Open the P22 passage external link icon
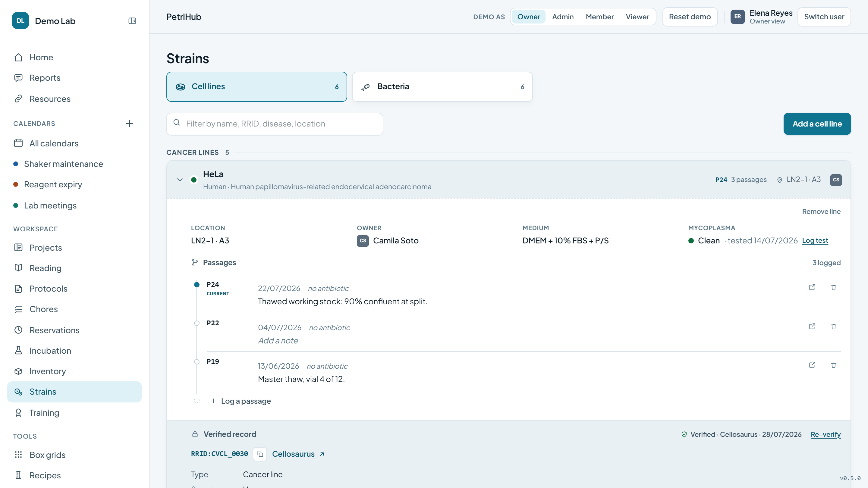 coord(812,326)
